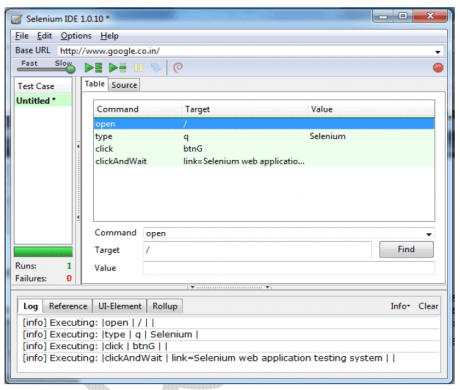Open the Help menu
The width and height of the screenshot is (460, 390).
pos(109,36)
